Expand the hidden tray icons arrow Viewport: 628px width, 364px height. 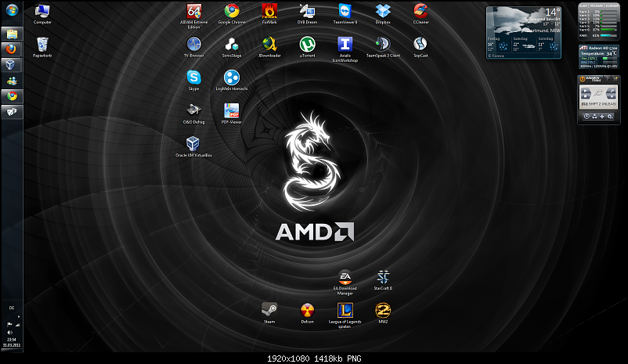(x=19, y=316)
